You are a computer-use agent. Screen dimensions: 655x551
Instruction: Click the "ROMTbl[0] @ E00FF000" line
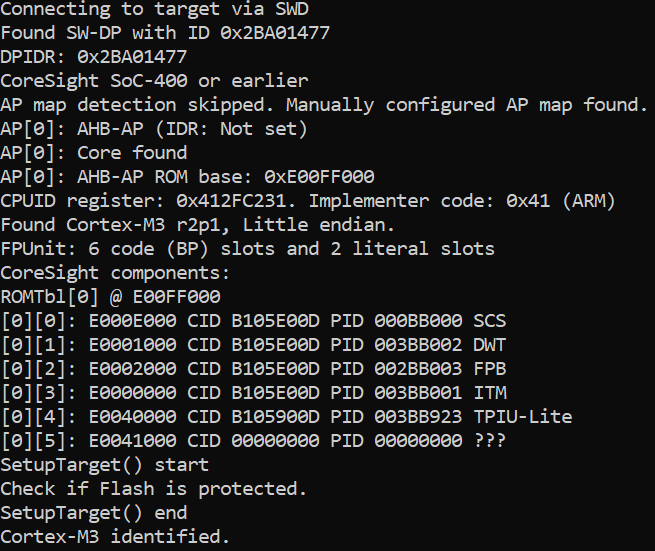[x=110, y=297]
